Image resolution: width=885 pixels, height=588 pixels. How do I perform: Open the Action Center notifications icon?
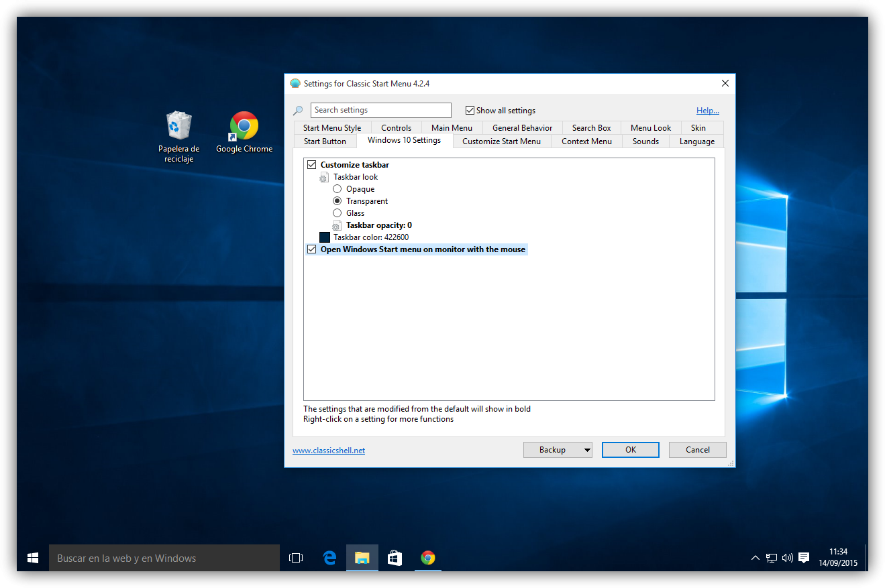click(804, 558)
